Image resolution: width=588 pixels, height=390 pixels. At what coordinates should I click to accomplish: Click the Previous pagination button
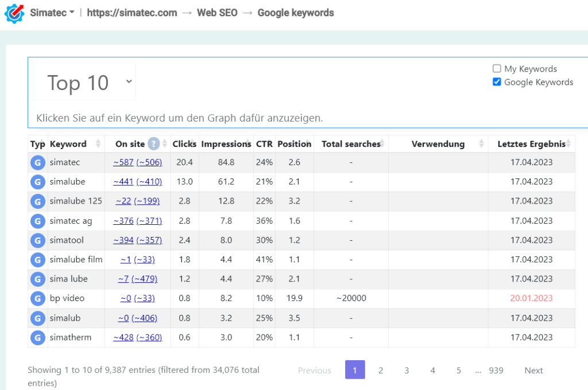[x=315, y=370]
